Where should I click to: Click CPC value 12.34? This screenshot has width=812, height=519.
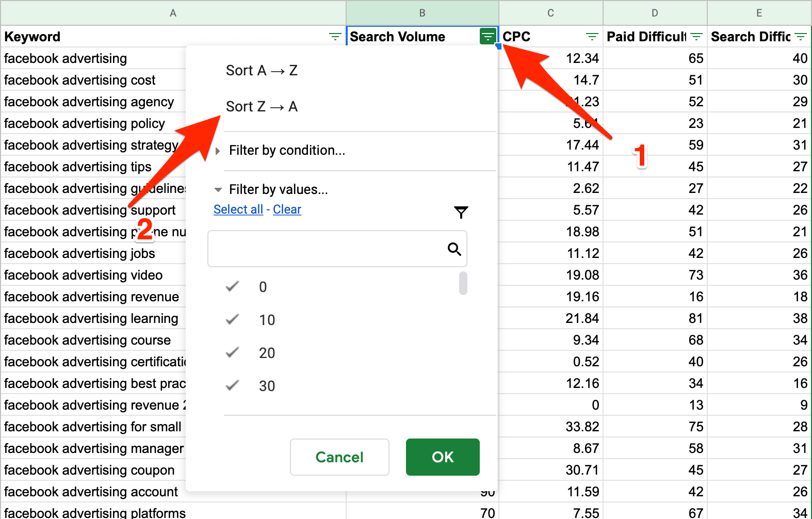click(x=551, y=58)
